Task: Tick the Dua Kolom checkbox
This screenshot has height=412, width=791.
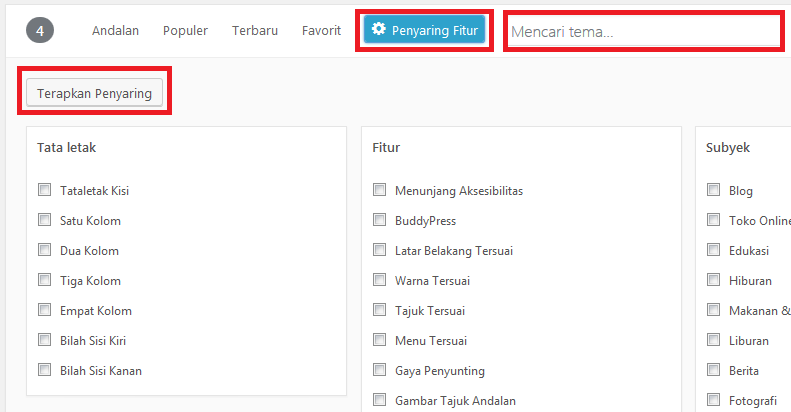Action: point(44,250)
